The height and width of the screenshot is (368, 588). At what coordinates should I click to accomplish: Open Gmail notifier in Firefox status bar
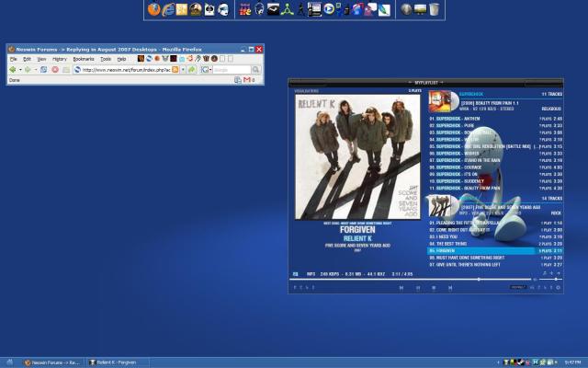point(247,80)
